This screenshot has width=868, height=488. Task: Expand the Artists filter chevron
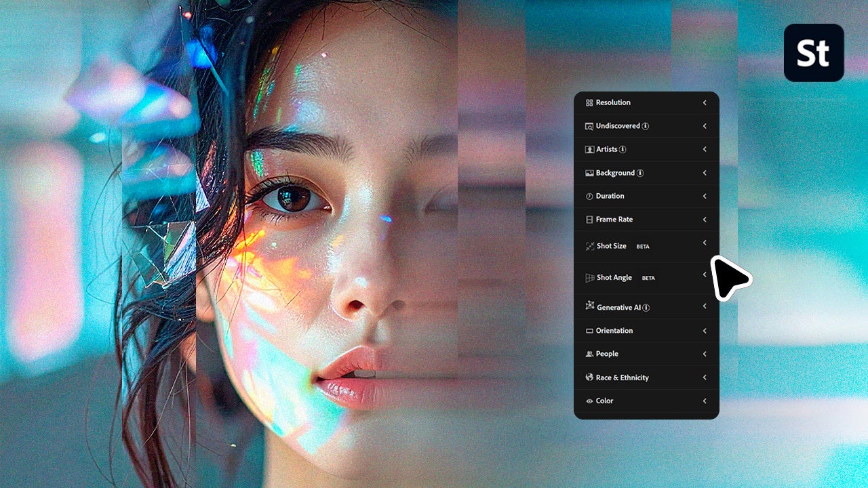point(705,149)
